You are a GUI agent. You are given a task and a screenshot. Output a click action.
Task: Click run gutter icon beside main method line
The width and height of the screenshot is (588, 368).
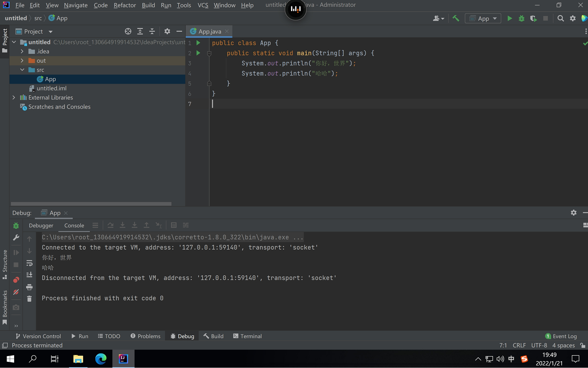(x=198, y=53)
